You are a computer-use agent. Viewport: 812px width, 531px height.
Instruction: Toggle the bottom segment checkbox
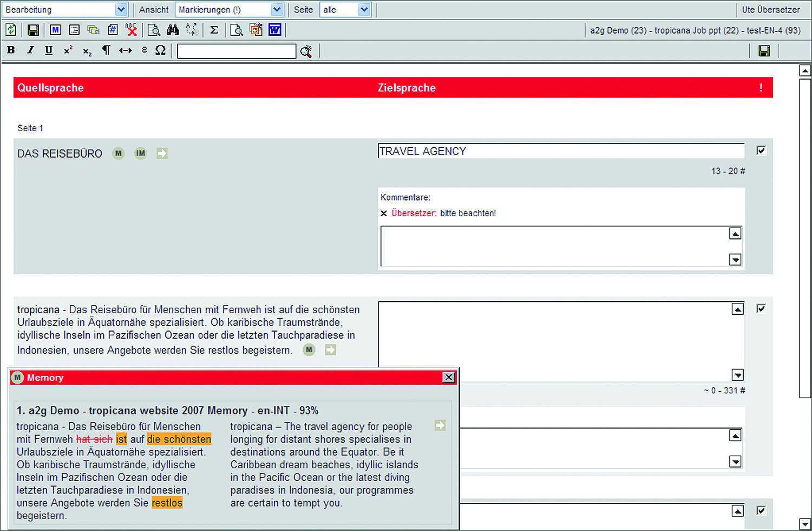tap(761, 510)
